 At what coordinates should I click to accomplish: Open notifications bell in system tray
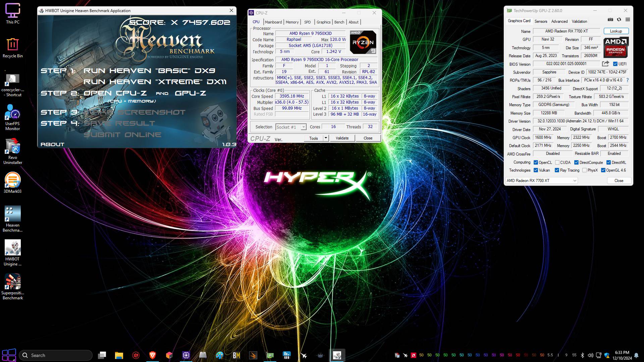[x=636, y=356]
